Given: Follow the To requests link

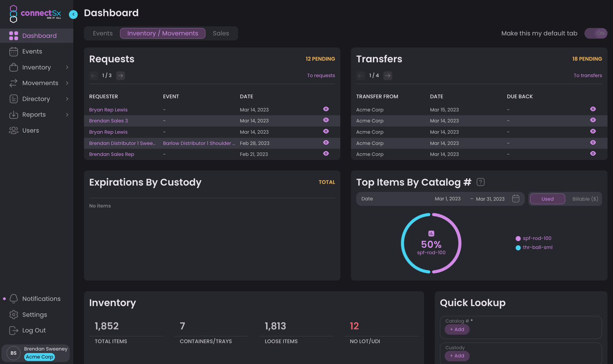Looking at the screenshot, I should (321, 76).
